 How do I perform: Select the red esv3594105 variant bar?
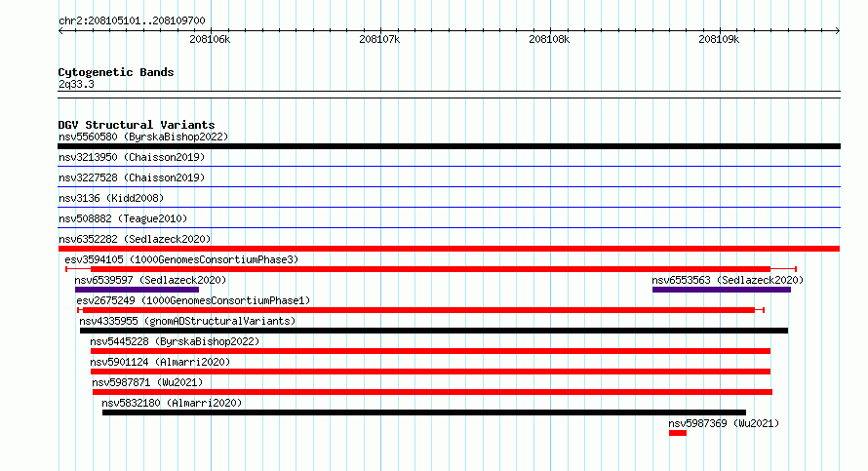[x=431, y=269]
